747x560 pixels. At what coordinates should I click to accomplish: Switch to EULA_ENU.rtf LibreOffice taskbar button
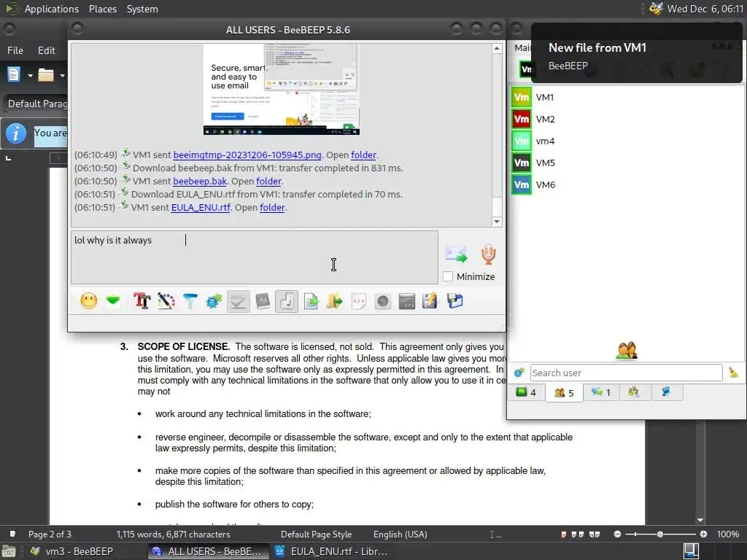(333, 551)
